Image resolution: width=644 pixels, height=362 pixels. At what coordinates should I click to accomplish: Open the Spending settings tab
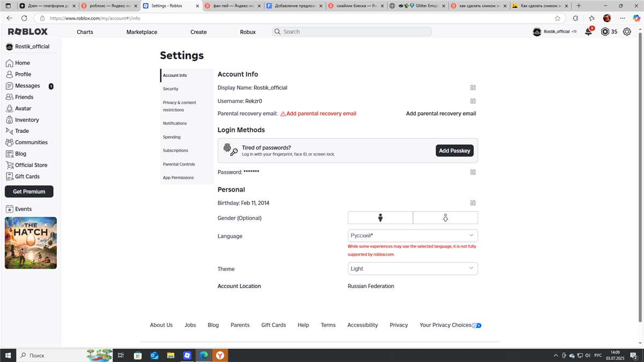point(187,137)
